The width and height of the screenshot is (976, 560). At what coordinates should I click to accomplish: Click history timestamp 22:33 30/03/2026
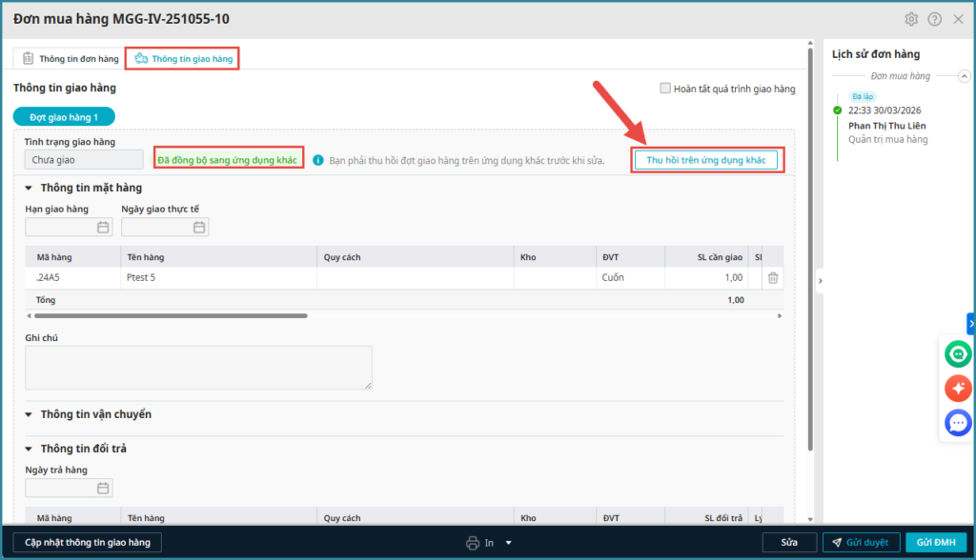[884, 110]
